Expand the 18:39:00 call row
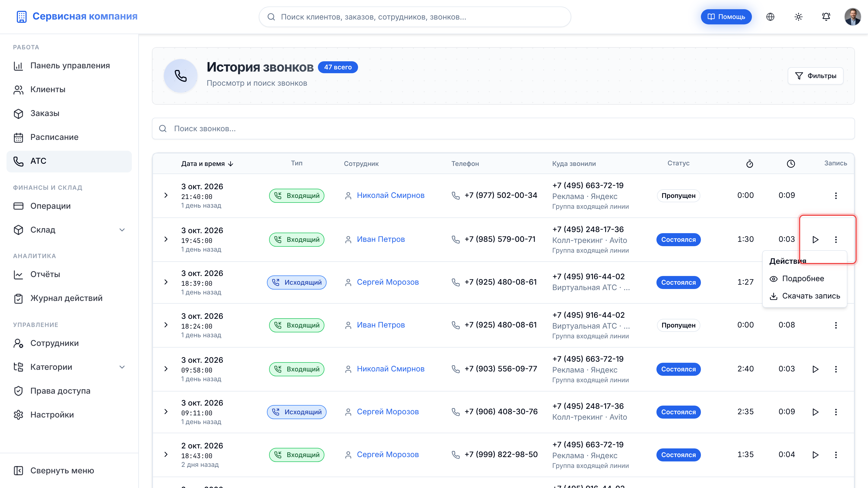Viewport: 868px width, 488px height. pyautogui.click(x=166, y=282)
